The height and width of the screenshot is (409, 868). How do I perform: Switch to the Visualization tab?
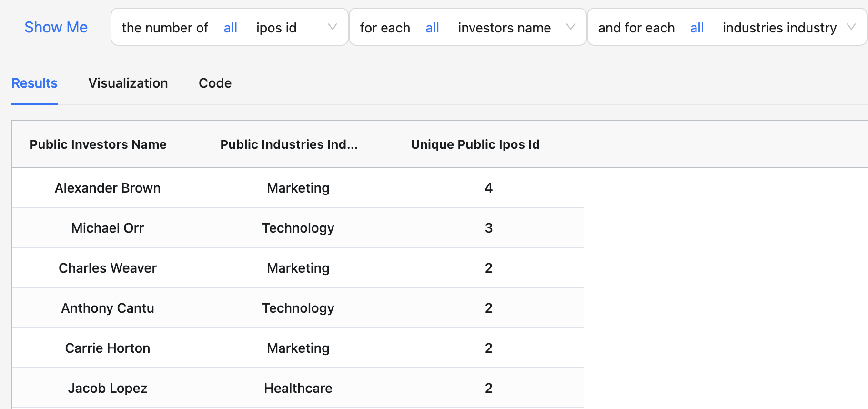pyautogui.click(x=128, y=83)
